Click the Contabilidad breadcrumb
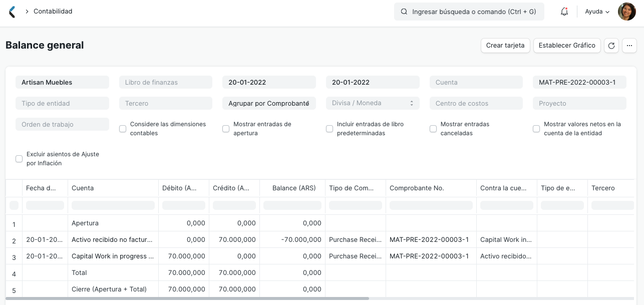 tap(53, 11)
